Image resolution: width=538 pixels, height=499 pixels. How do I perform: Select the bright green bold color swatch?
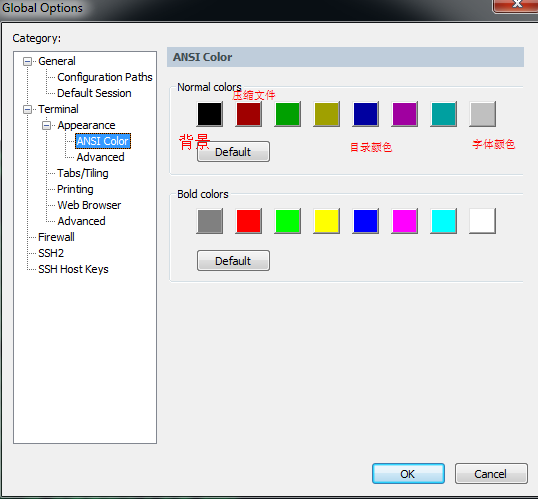pos(288,221)
